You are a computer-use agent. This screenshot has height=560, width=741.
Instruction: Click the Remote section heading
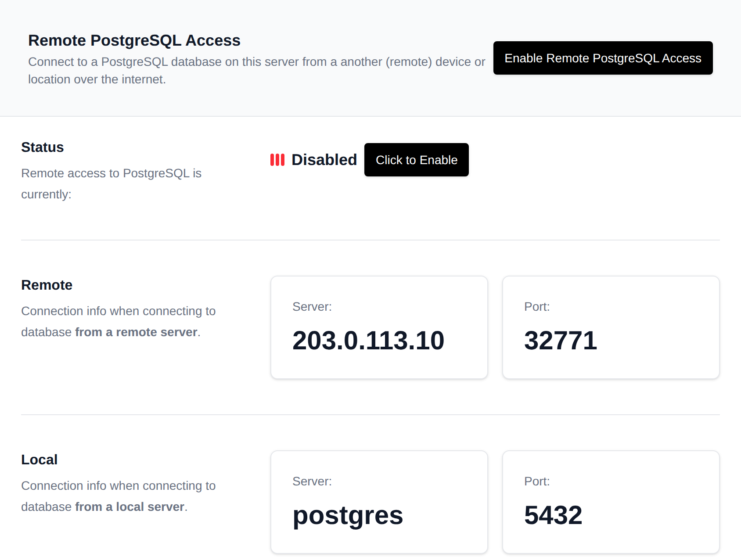[47, 285]
